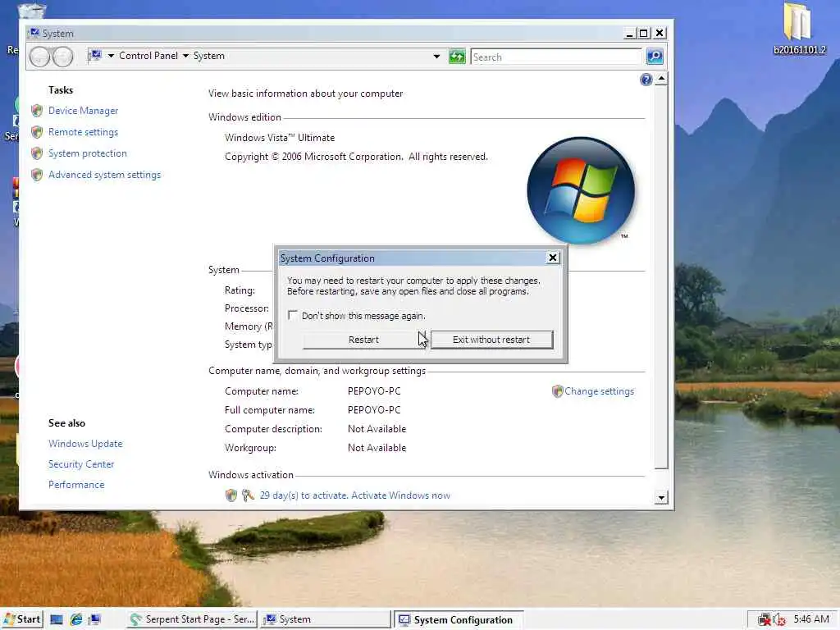This screenshot has width=840, height=630.
Task: Click the scroll up arrow in System window
Action: click(662, 80)
